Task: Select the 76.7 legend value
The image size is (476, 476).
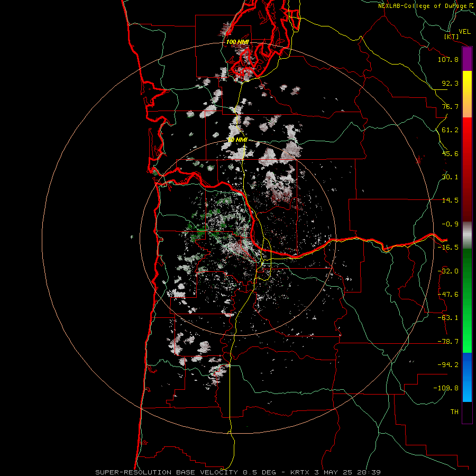Action: point(450,106)
